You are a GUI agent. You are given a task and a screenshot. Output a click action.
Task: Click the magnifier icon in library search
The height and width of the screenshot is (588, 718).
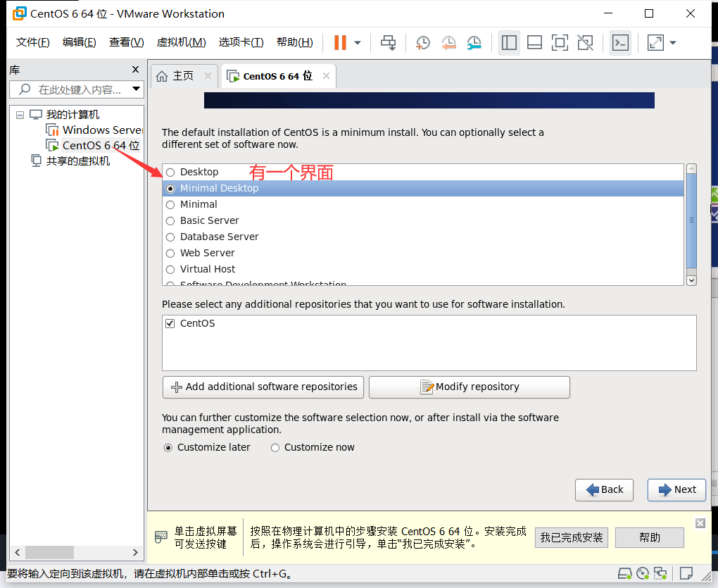pyautogui.click(x=24, y=89)
